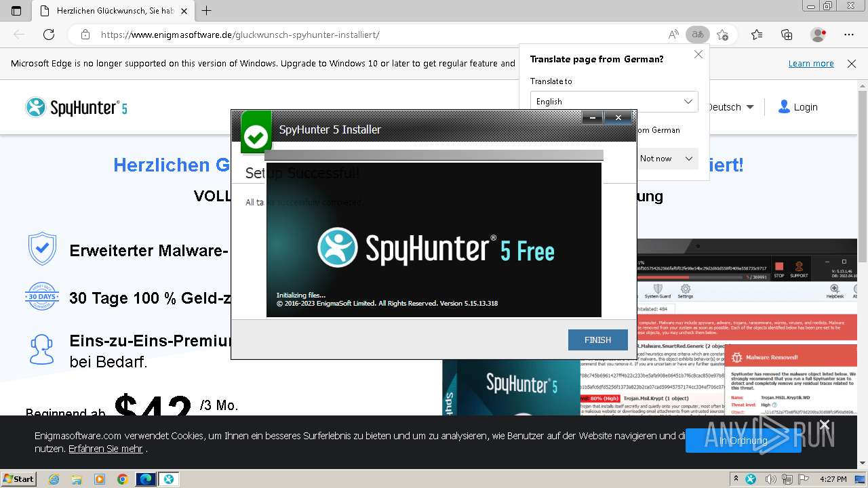Close the cookie banner X
Screen dimensions: 868x488
[824, 425]
